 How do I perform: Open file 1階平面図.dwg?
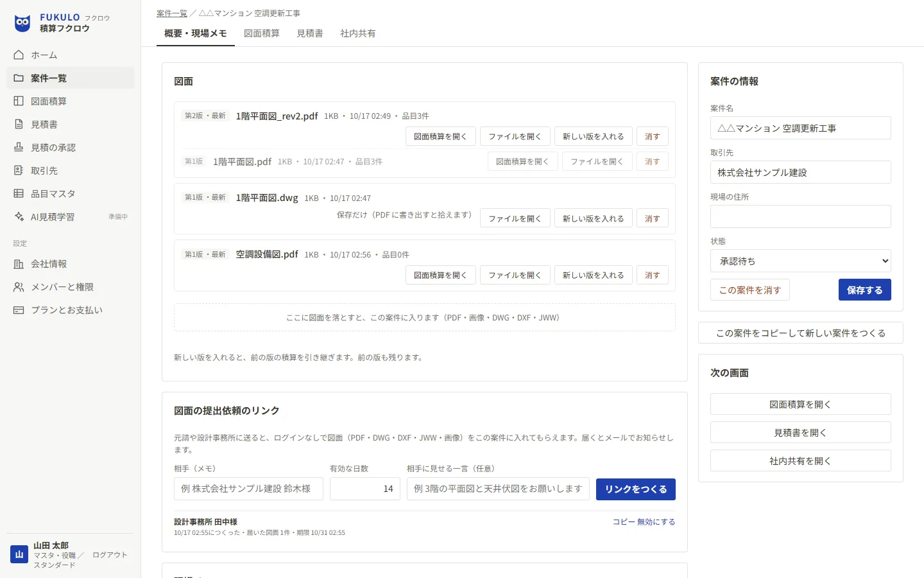pos(515,218)
